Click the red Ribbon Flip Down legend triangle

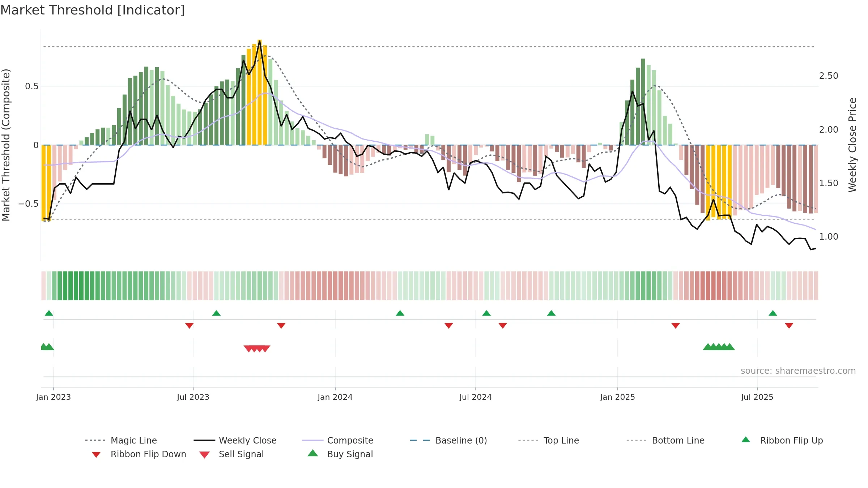pos(96,455)
